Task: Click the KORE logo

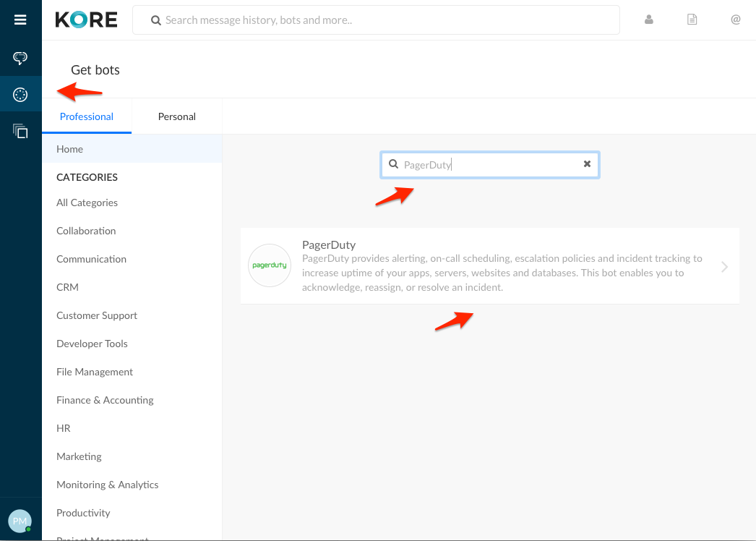Action: (x=86, y=20)
